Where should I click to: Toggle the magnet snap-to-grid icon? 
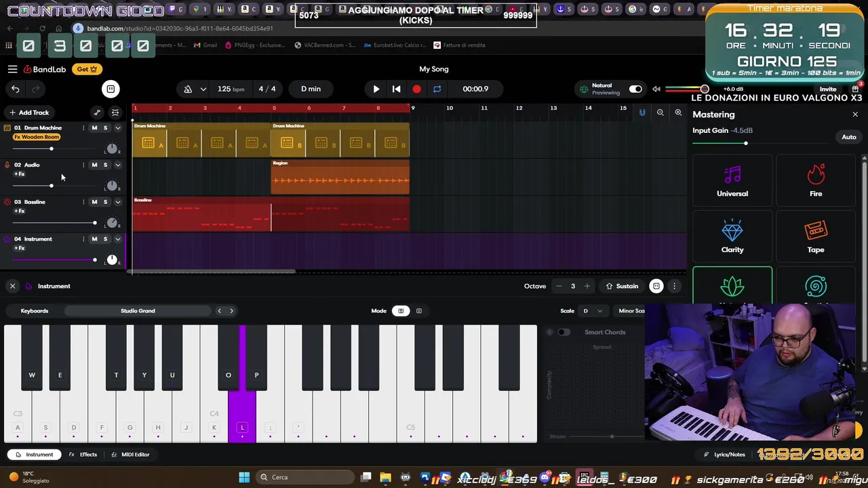[x=642, y=113]
